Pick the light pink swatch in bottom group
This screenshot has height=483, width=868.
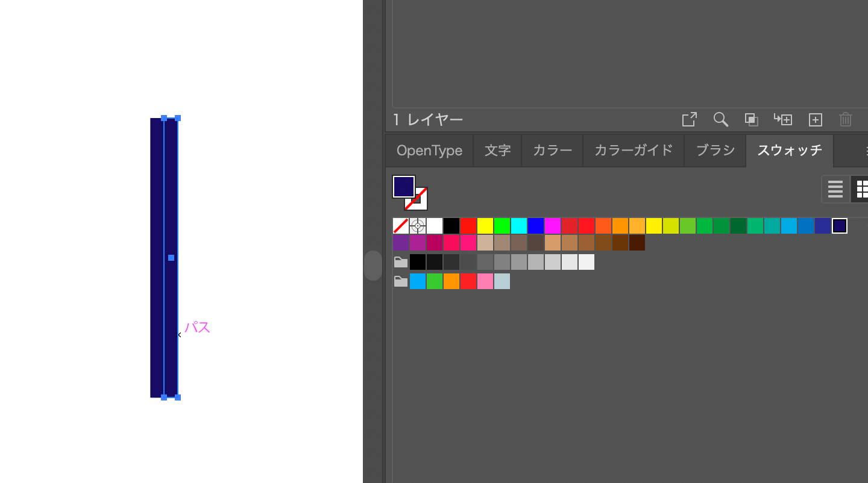[x=485, y=281]
